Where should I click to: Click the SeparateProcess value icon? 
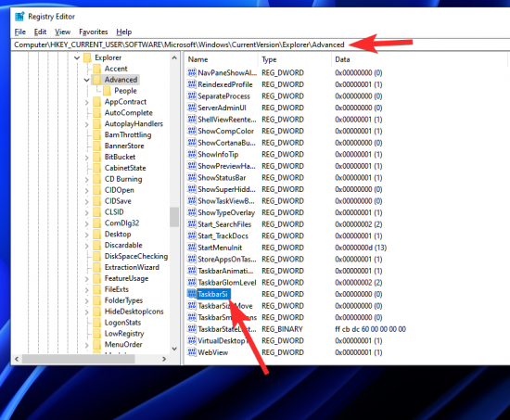[192, 96]
